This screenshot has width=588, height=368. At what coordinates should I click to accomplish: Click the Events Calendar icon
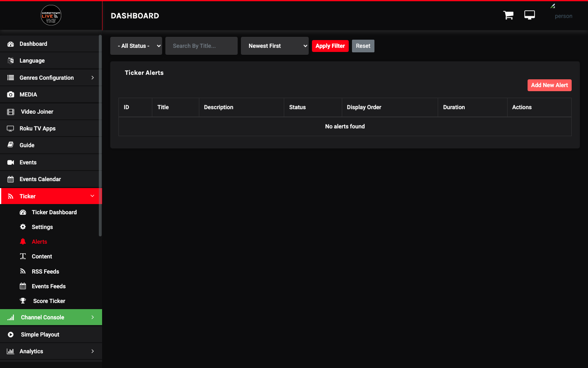pyautogui.click(x=11, y=179)
